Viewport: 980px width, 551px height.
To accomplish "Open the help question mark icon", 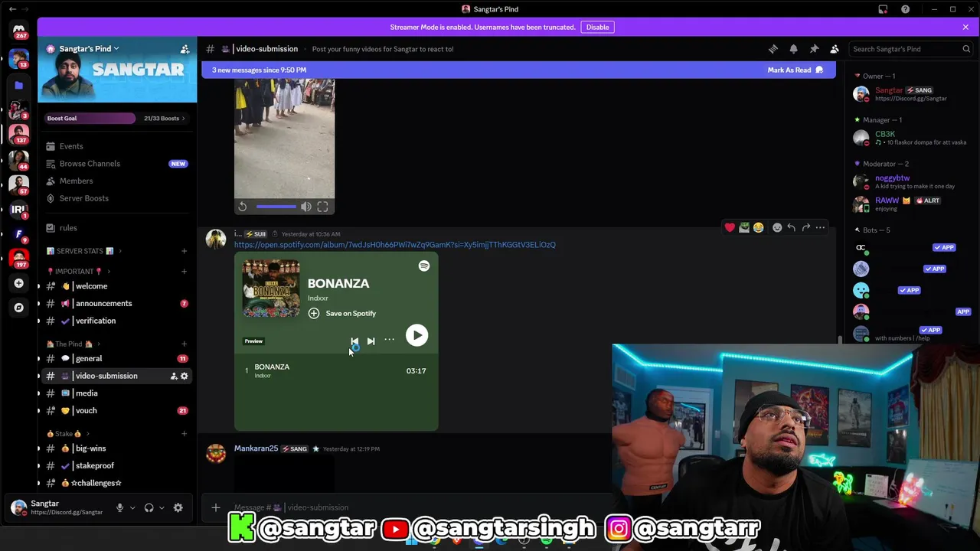I will [905, 9].
